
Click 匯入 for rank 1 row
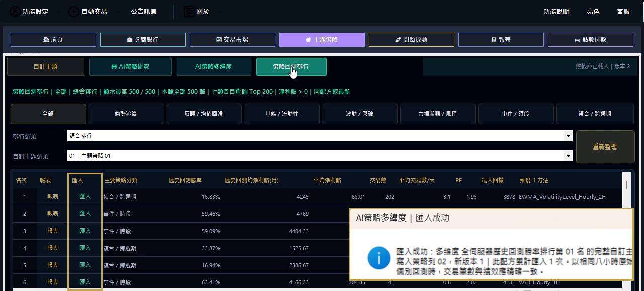85,196
